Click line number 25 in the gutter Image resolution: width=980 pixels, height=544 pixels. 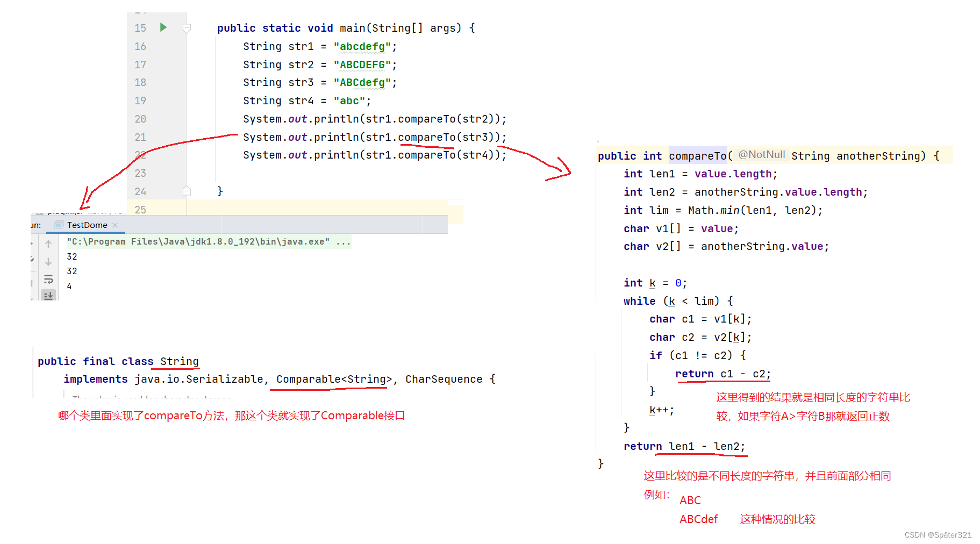[140, 210]
